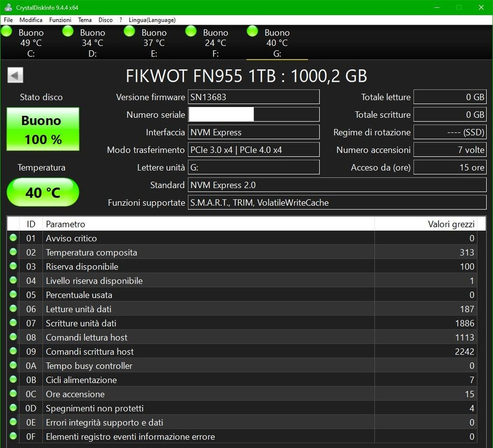Click the green status dot for drive E:
Screen dimensions: 493x448
[129, 31]
